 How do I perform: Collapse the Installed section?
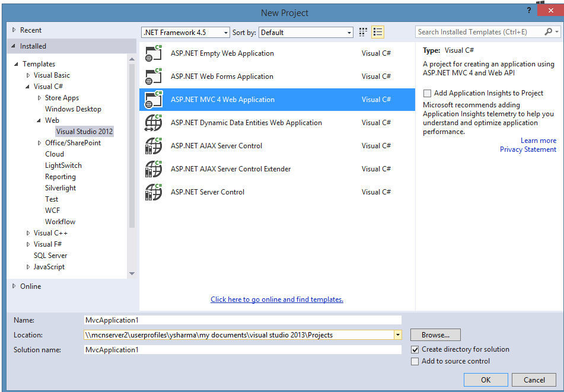pos(14,46)
